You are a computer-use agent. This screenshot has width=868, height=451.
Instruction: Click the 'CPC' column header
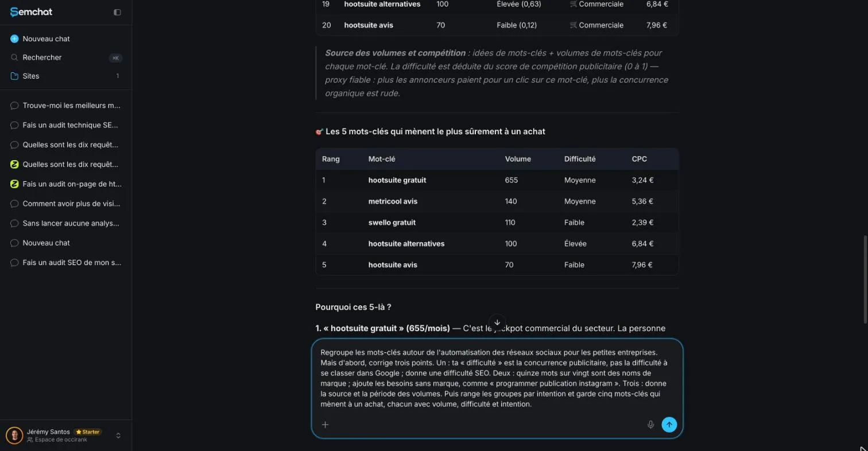(639, 159)
